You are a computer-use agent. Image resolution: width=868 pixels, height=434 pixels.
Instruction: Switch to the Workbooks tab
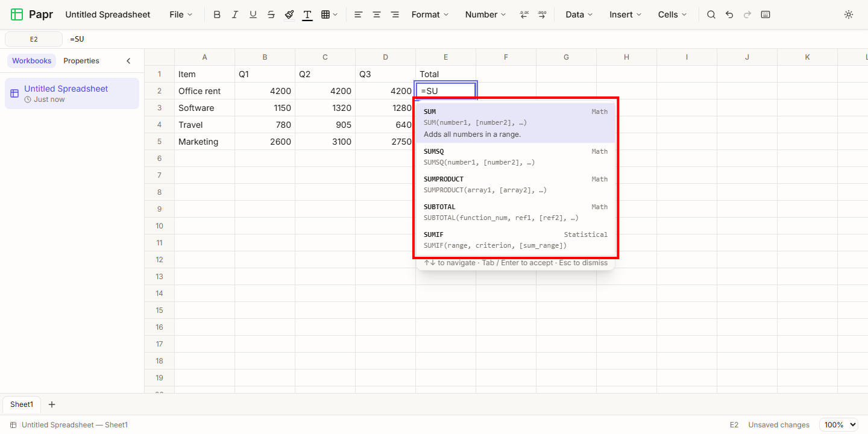pos(32,61)
